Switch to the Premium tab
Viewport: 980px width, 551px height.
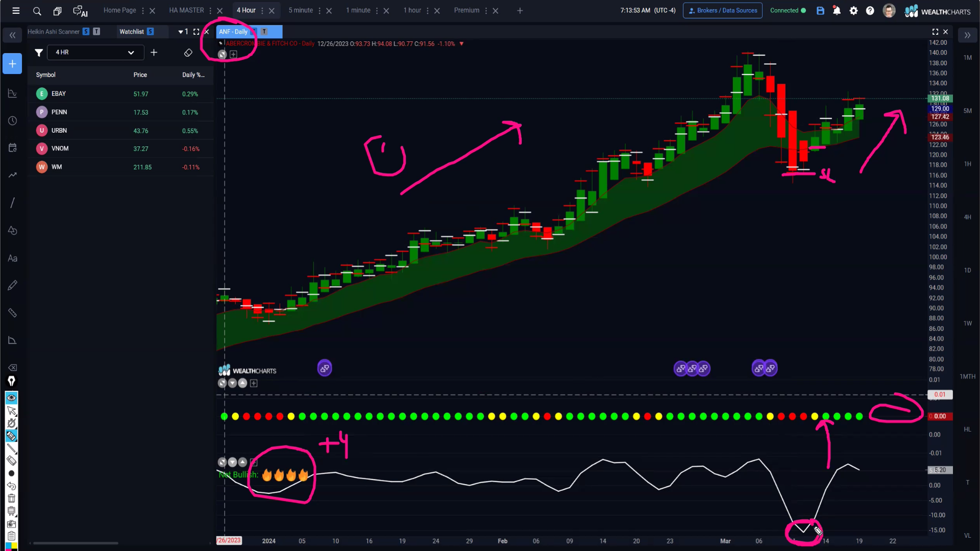tap(467, 10)
